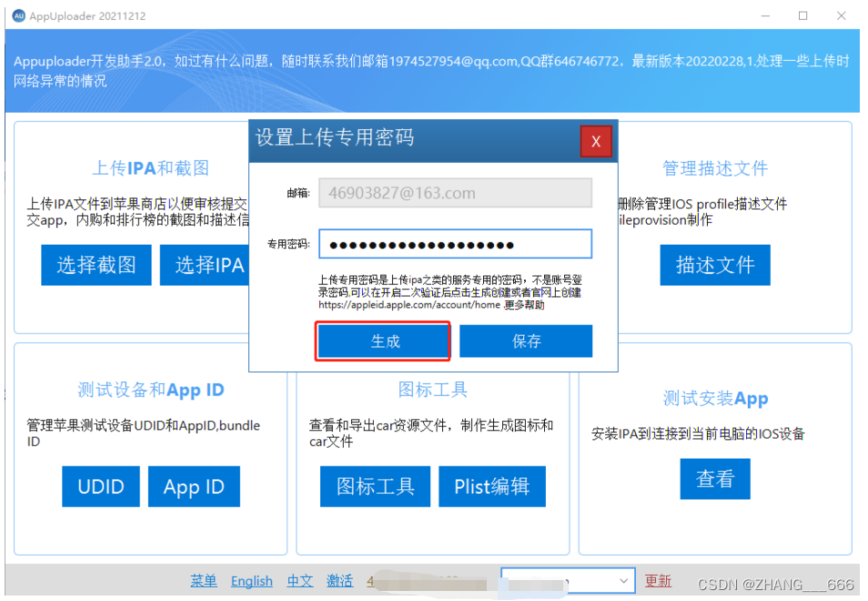Open the 更多帮助 help link

click(x=524, y=305)
